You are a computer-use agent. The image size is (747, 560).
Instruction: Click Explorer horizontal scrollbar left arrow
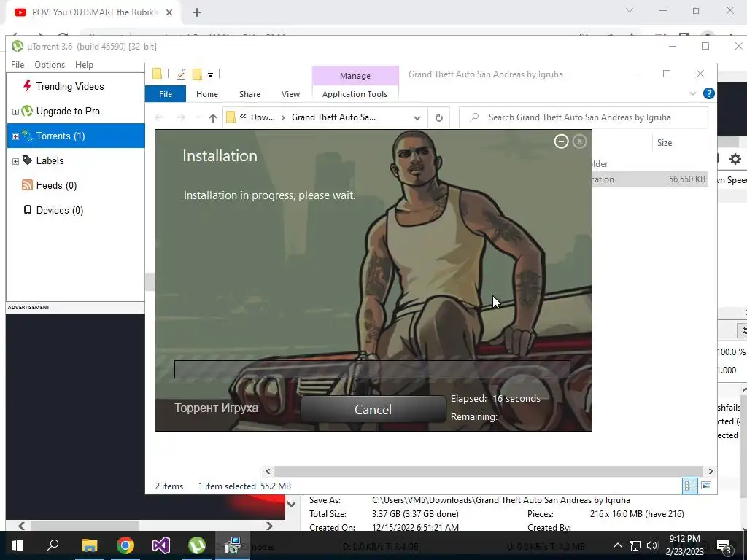click(x=268, y=472)
